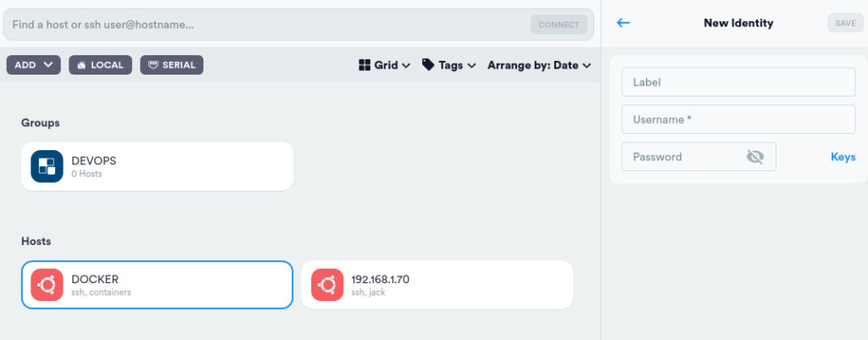Click the back arrow in New Identity panel
This screenshot has width=868, height=340.
pyautogui.click(x=624, y=23)
